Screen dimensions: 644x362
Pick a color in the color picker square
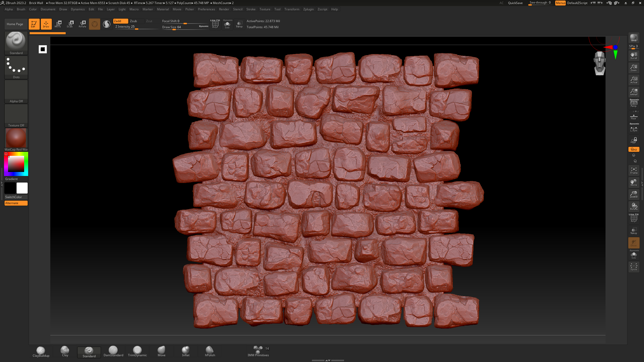click(16, 164)
